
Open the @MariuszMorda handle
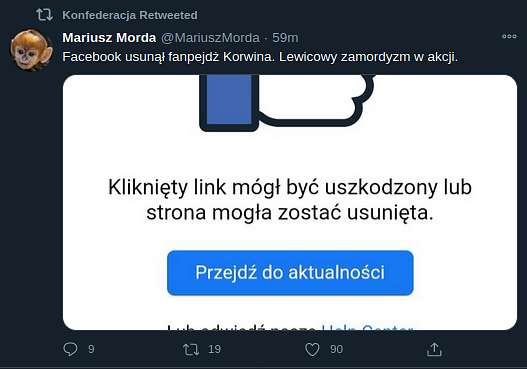210,38
